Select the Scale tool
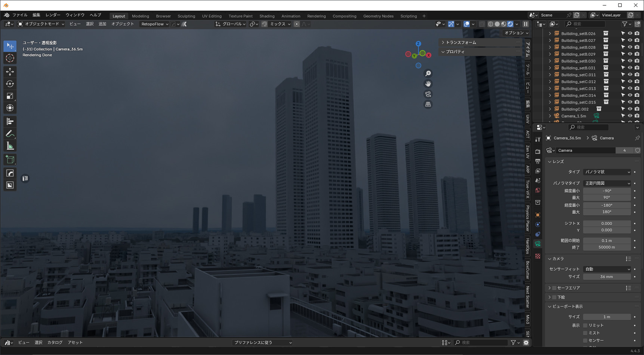644x355 pixels. 10,96
